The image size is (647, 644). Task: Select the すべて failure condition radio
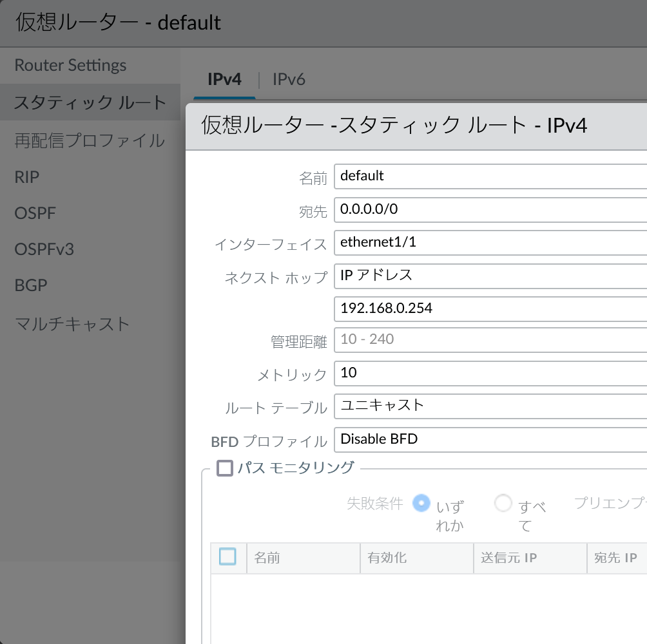[503, 503]
